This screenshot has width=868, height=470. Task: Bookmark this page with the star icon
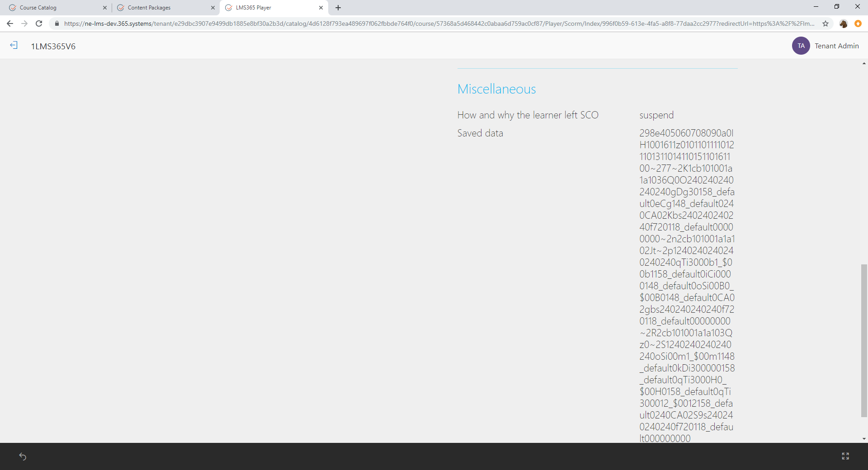coord(826,23)
